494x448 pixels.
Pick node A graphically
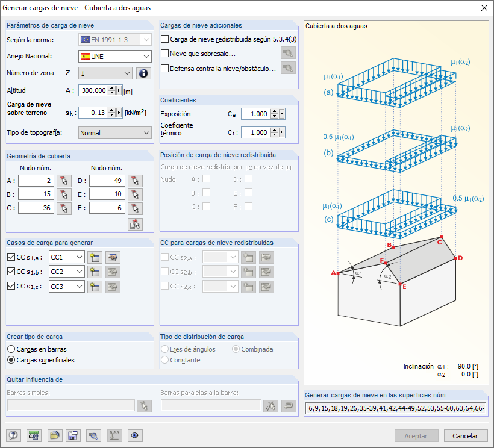tap(64, 181)
